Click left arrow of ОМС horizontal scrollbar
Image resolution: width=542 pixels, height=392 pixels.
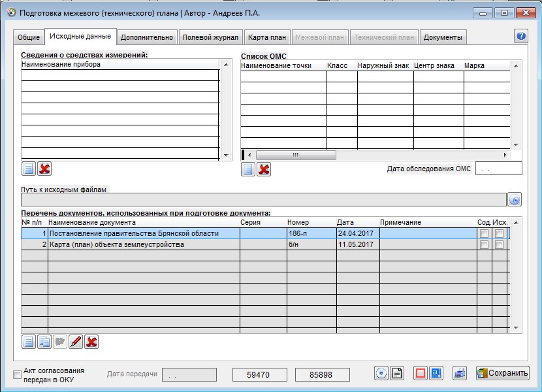249,155
